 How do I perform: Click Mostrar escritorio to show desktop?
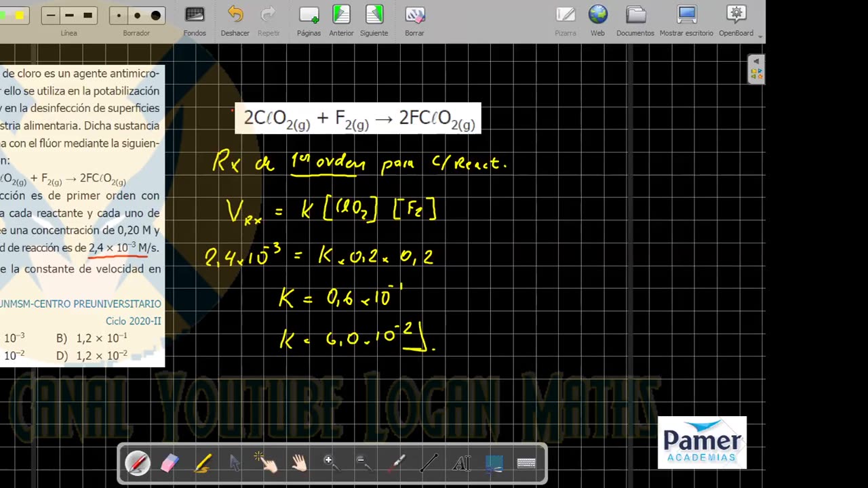(686, 20)
